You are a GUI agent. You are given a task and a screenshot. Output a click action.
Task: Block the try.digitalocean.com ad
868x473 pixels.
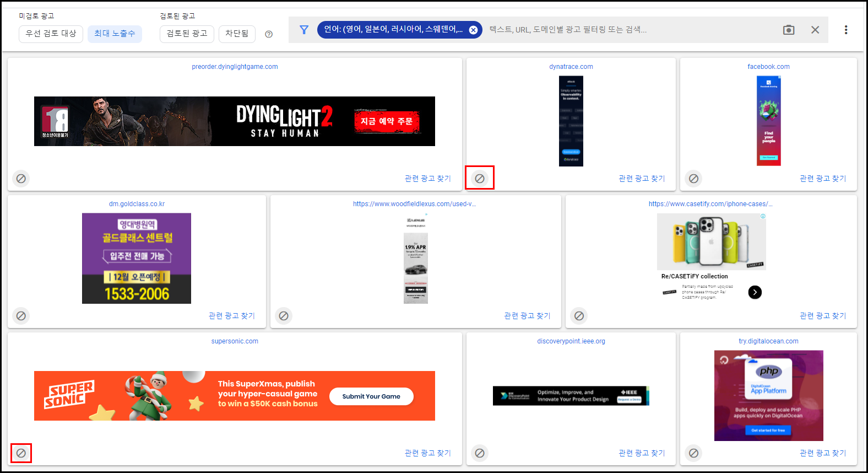click(x=694, y=453)
